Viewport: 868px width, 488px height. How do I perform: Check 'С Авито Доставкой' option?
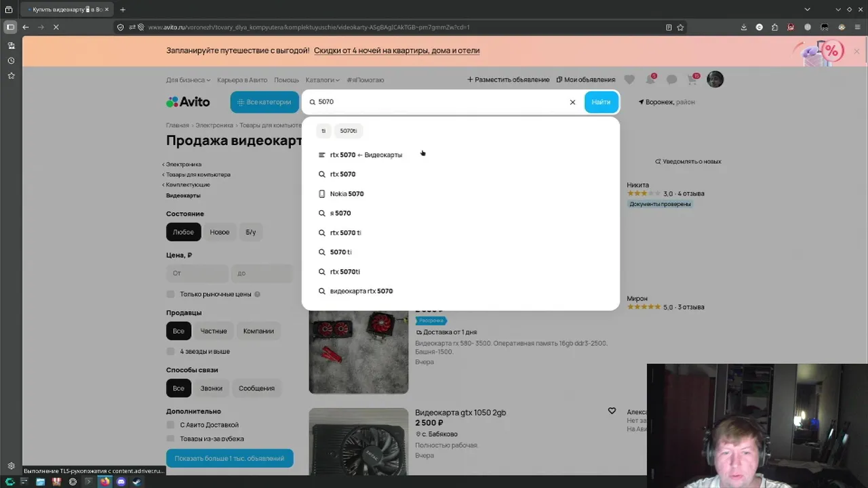[170, 424]
